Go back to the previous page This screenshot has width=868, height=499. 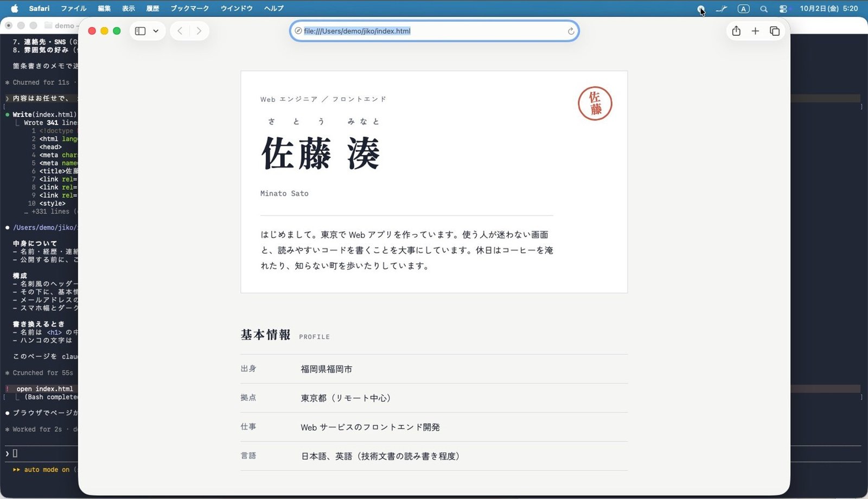pos(180,31)
